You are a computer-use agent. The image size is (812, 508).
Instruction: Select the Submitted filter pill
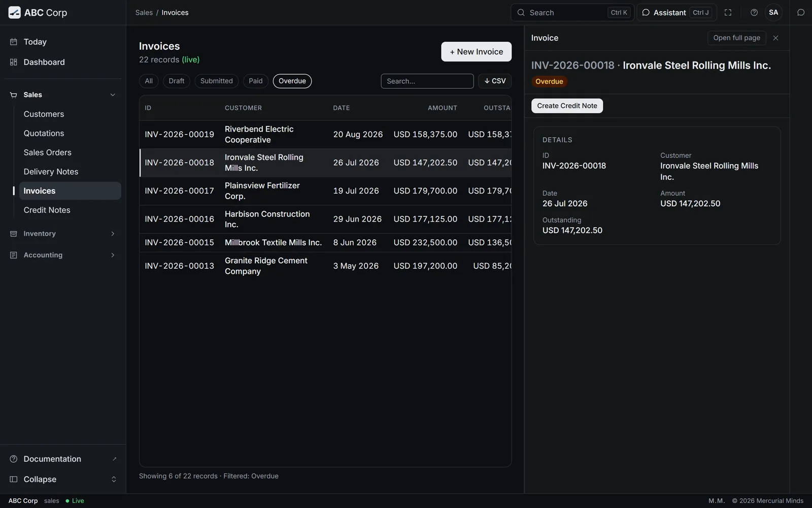217,81
